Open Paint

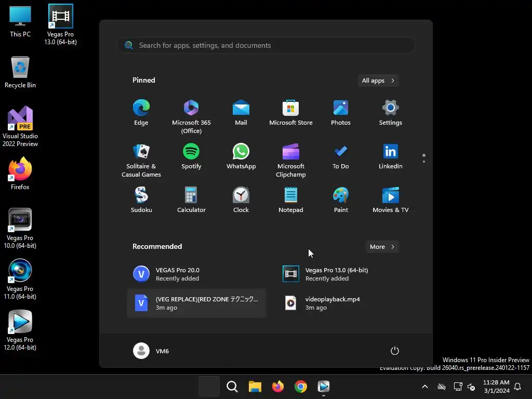341,200
